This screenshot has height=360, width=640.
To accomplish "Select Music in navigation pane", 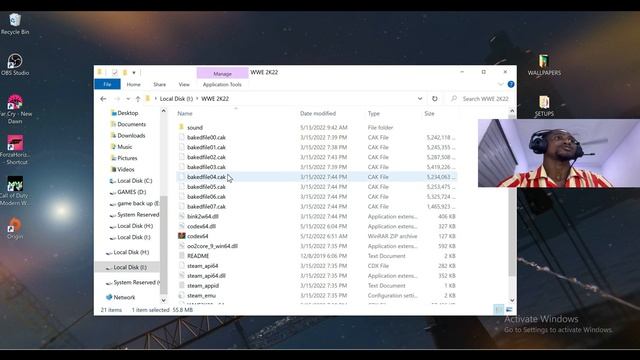I will pyautogui.click(x=124, y=147).
